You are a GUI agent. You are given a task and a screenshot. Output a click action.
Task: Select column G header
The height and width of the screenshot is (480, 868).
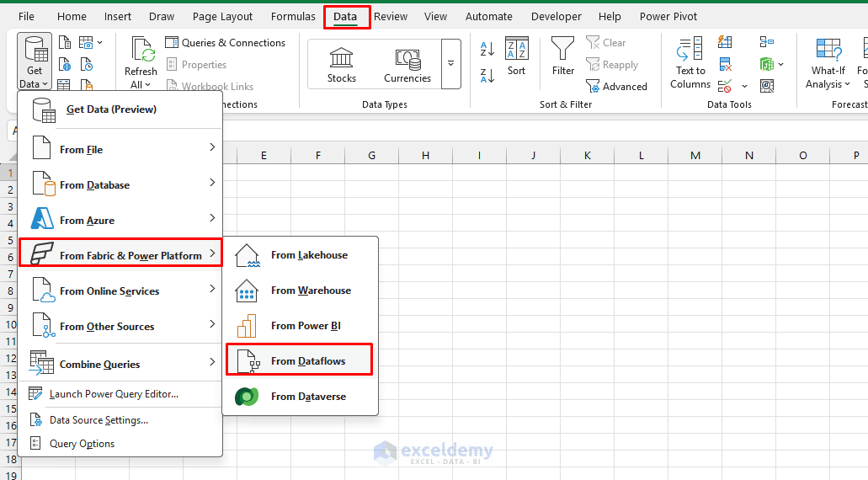tap(371, 156)
